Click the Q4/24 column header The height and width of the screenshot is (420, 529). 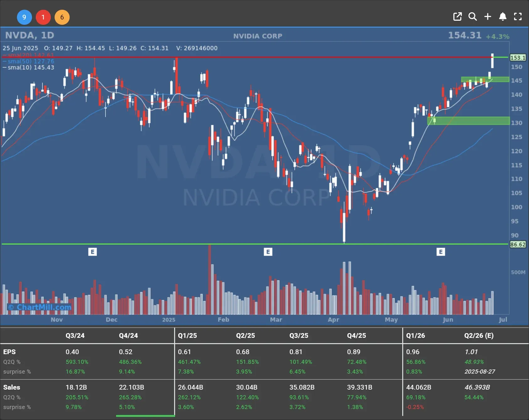click(128, 336)
